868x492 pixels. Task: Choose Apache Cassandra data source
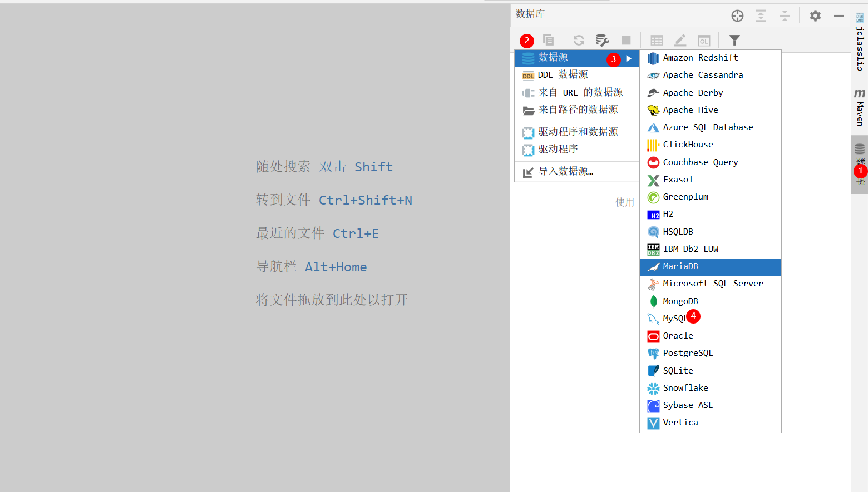point(711,75)
